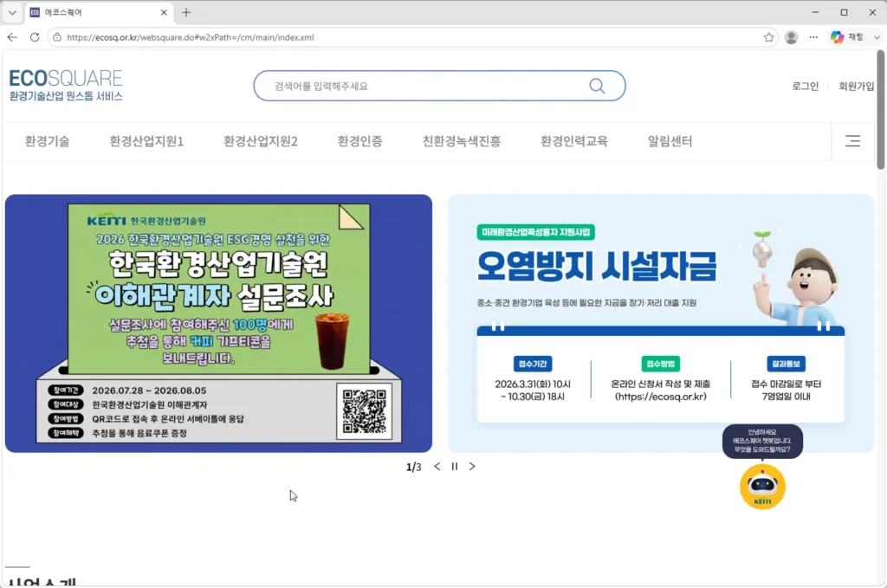This screenshot has height=588, width=887.
Task: View site info lock icon
Action: pyautogui.click(x=57, y=37)
